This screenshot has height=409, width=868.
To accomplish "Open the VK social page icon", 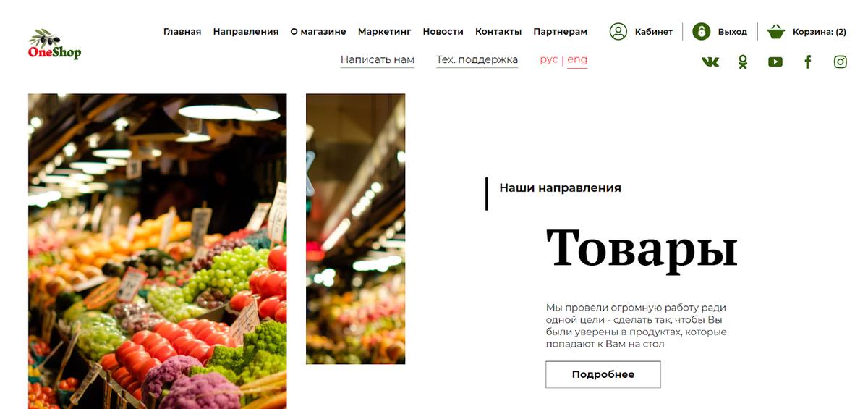I will click(710, 62).
